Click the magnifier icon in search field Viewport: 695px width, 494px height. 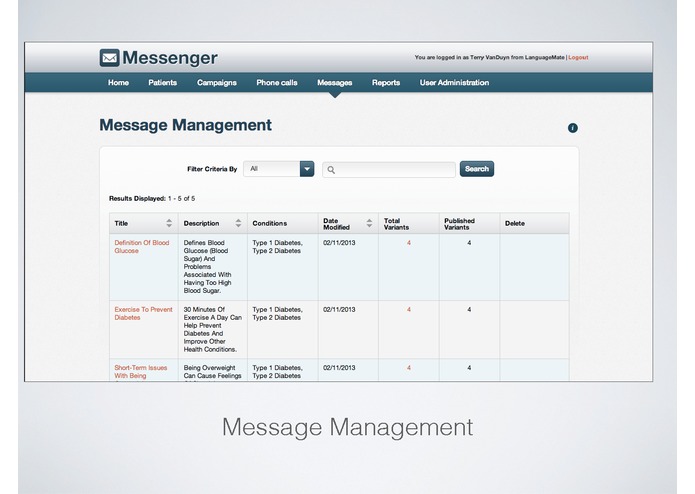pos(331,170)
